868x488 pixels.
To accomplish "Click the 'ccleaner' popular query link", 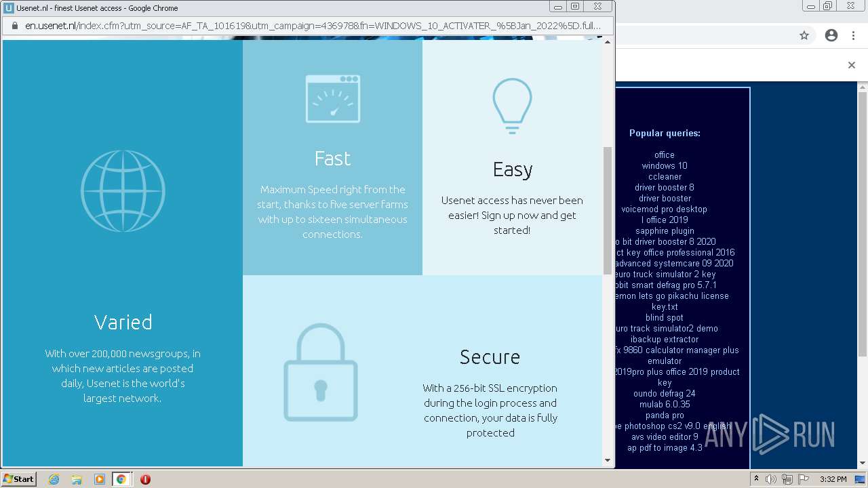I will (x=665, y=176).
